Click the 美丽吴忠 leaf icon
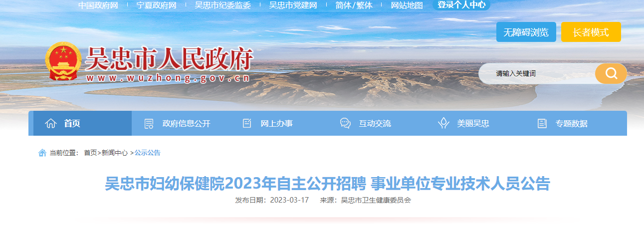Image resolution: width=644 pixels, height=232 pixels. click(443, 124)
